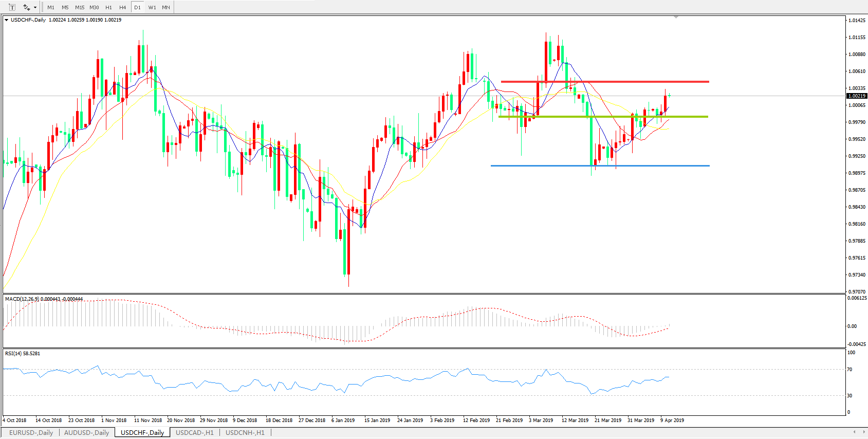Image resolution: width=868 pixels, height=439 pixels.
Task: Click the active D1 timeframe button
Action: [137, 7]
